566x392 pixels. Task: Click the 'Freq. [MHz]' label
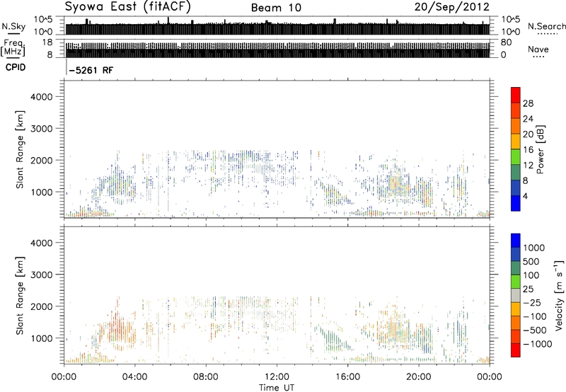(13, 48)
